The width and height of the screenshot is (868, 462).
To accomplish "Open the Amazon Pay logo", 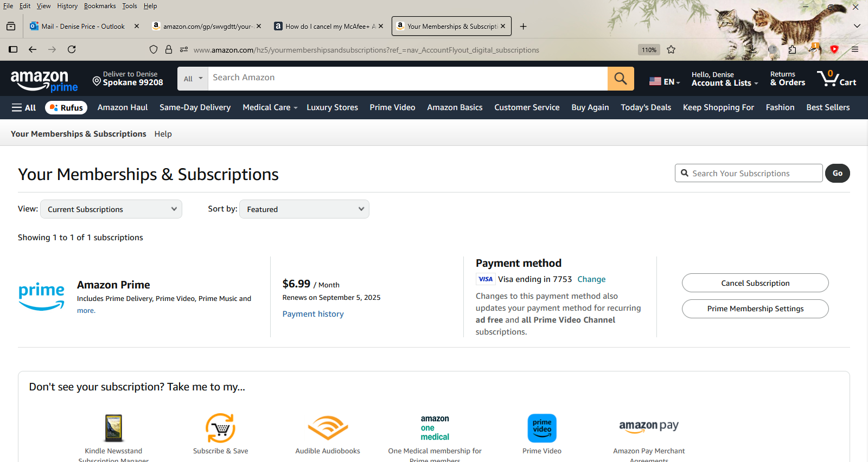I will pos(649,426).
